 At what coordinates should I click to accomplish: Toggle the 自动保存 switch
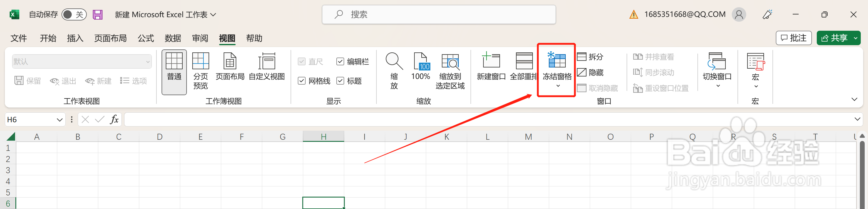click(74, 14)
